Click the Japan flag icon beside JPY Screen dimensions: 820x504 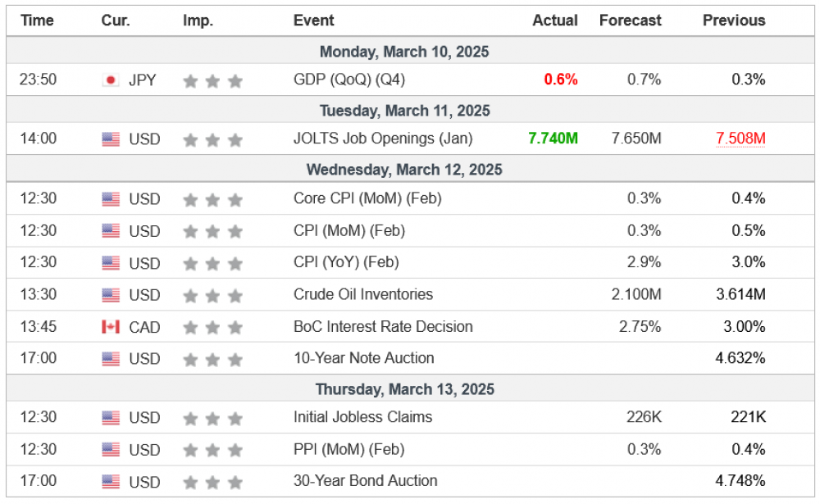click(111, 80)
